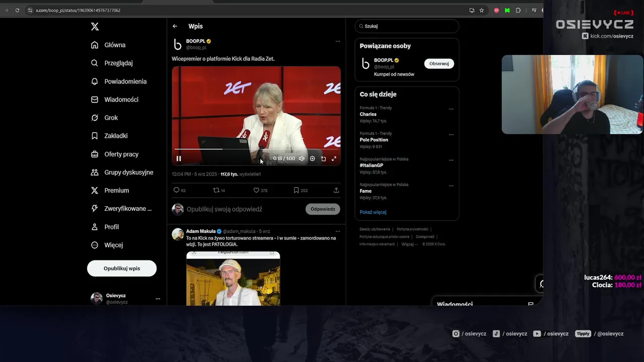Image resolution: width=644 pixels, height=362 pixels.
Task: Open the Fame trend
Action: click(x=365, y=191)
